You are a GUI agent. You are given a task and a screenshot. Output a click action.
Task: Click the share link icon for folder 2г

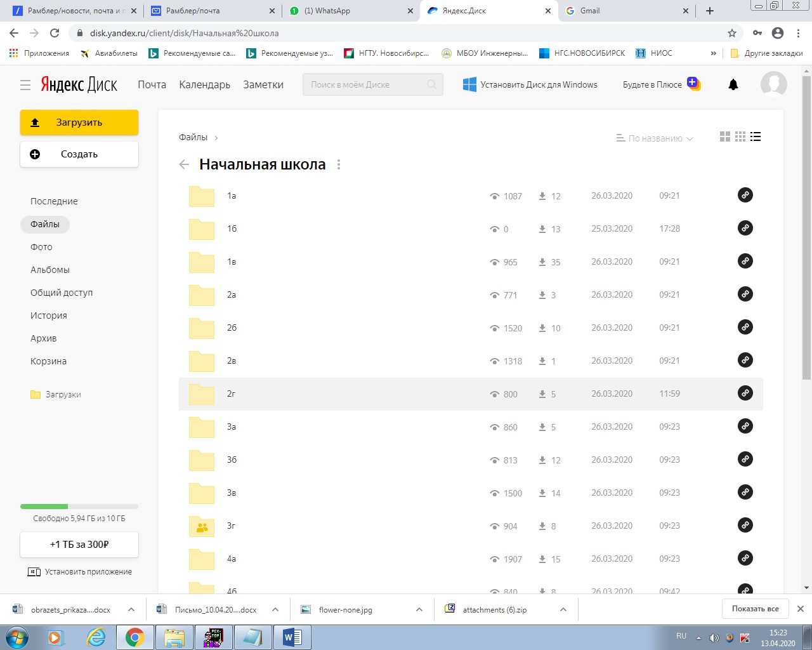[x=745, y=394]
